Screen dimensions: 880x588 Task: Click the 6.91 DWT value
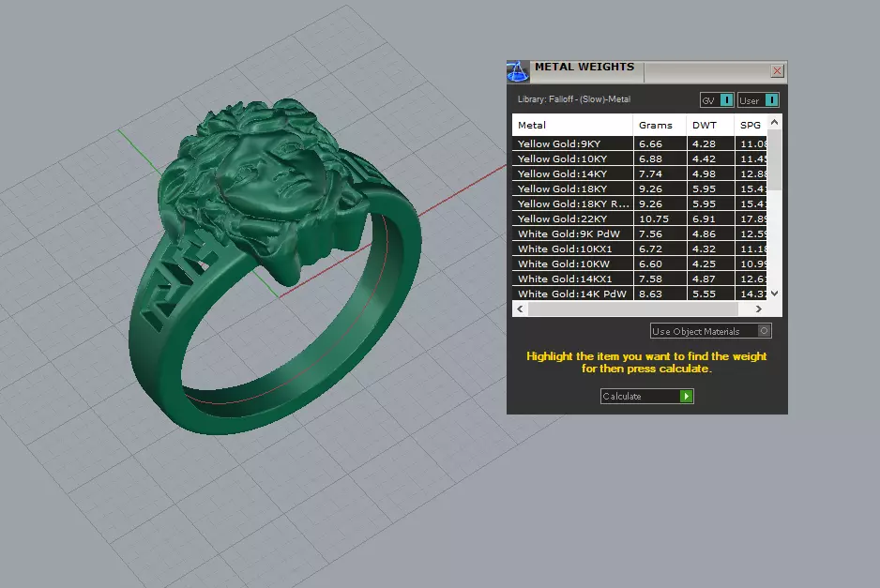click(x=704, y=219)
